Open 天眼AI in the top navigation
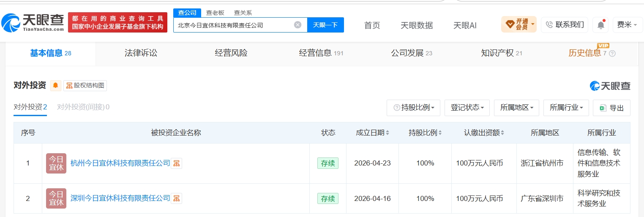The image size is (644, 217). coord(465,25)
